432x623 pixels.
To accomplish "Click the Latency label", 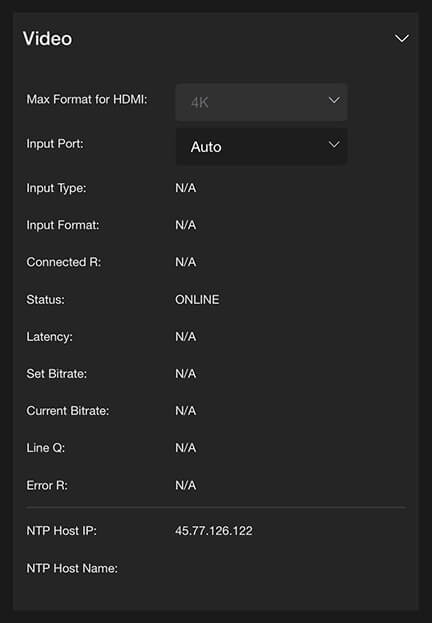I will coord(49,337).
